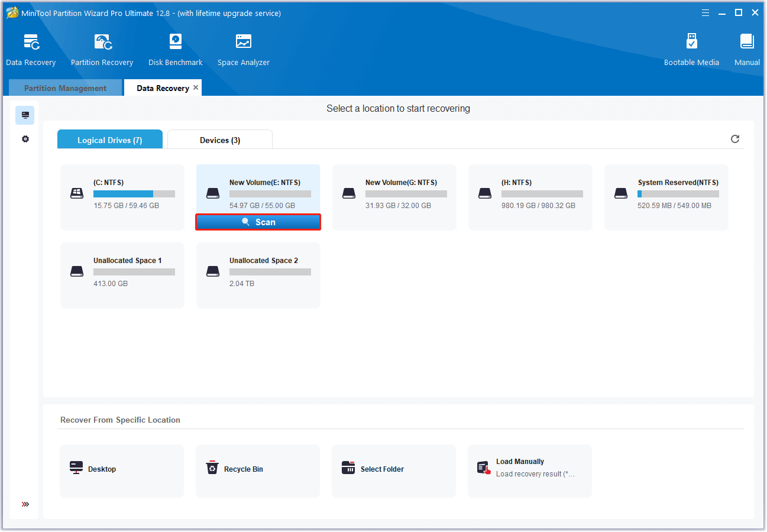Refresh the drive list
The height and width of the screenshot is (532, 767).
[x=735, y=139]
